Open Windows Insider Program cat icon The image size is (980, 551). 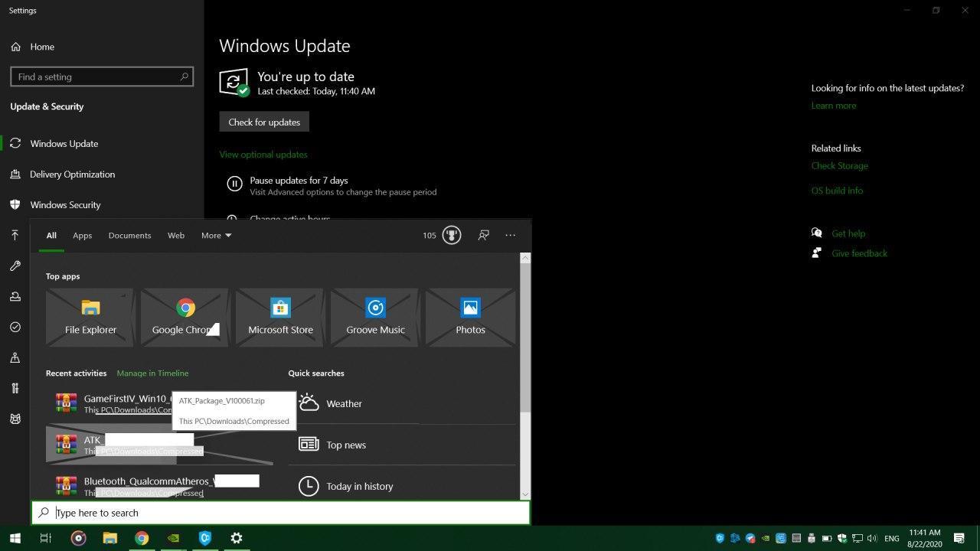[x=15, y=419]
